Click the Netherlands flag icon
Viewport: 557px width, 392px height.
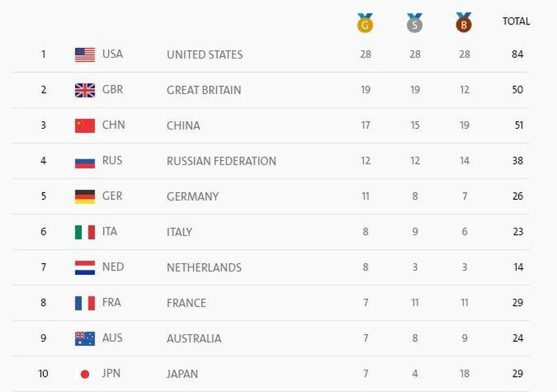(x=85, y=267)
